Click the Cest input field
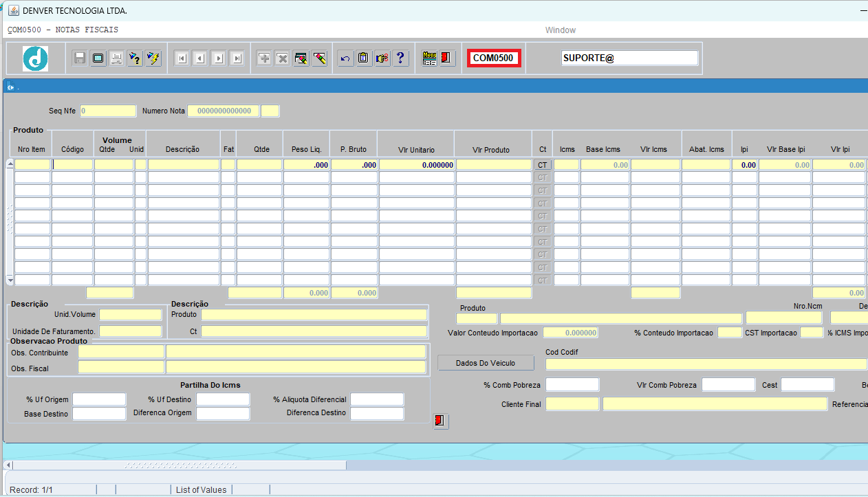The width and height of the screenshot is (868, 497). point(807,385)
